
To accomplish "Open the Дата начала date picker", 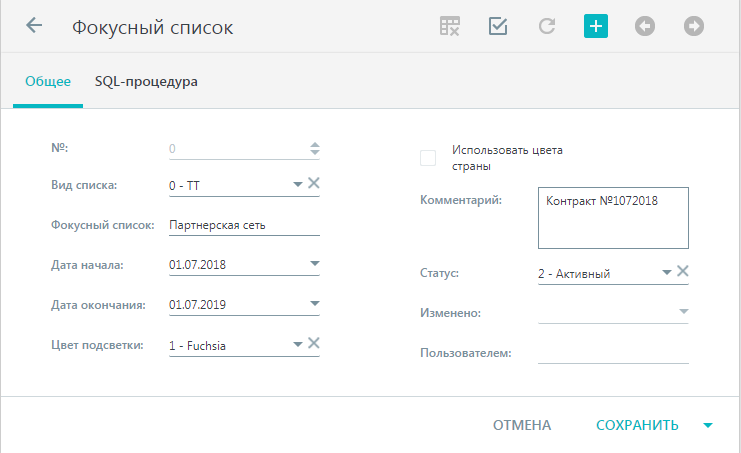I will [x=315, y=264].
